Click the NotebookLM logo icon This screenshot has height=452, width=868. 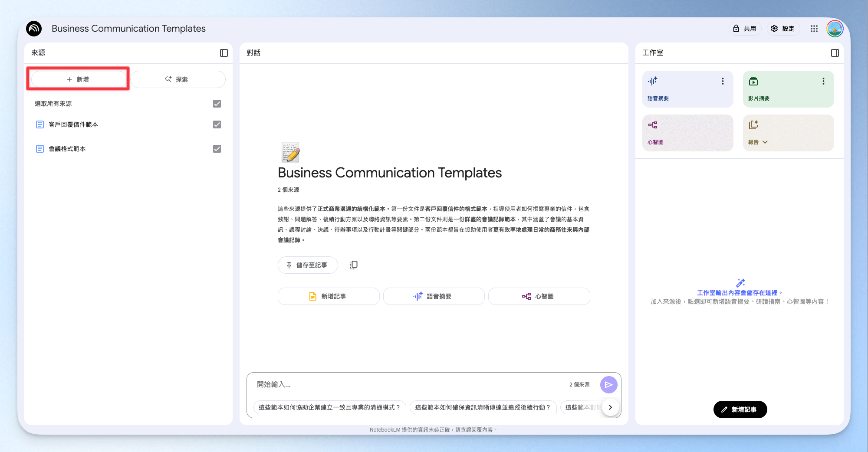click(34, 29)
